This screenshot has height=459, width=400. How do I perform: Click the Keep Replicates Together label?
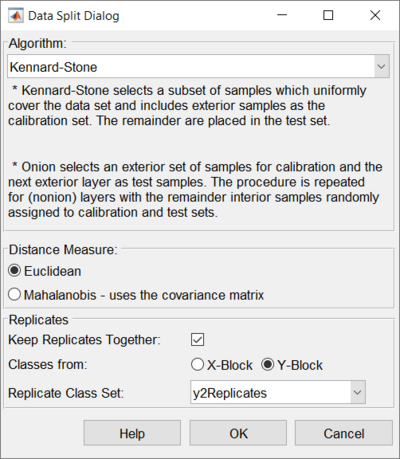[84, 340]
